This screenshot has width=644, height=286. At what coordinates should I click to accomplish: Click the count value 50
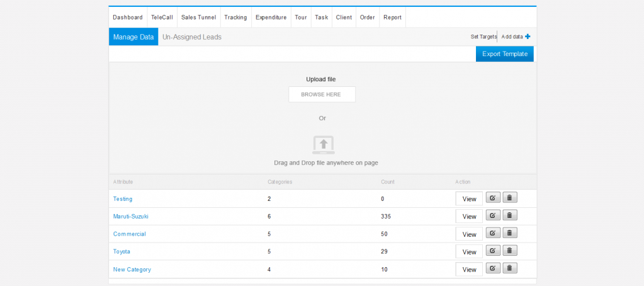click(385, 234)
